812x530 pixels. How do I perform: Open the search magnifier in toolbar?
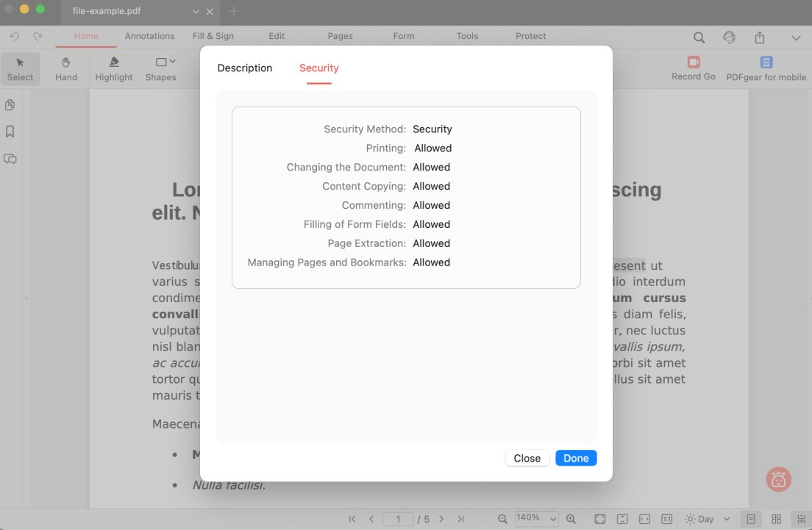pyautogui.click(x=699, y=37)
